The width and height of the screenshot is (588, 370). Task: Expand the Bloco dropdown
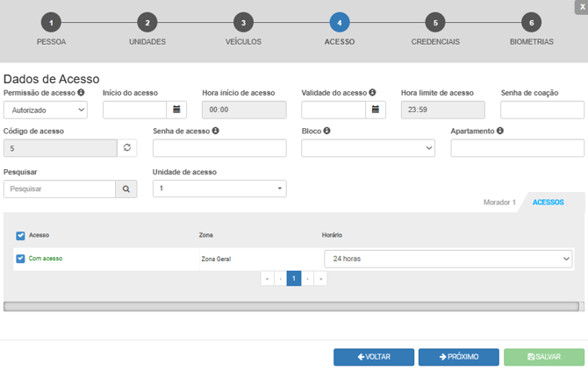(368, 148)
